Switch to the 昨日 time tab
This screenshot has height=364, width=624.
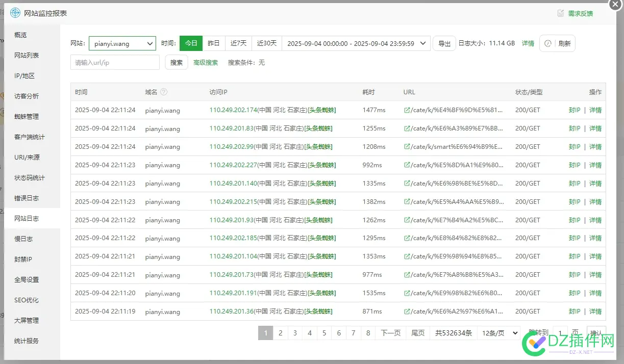click(214, 43)
